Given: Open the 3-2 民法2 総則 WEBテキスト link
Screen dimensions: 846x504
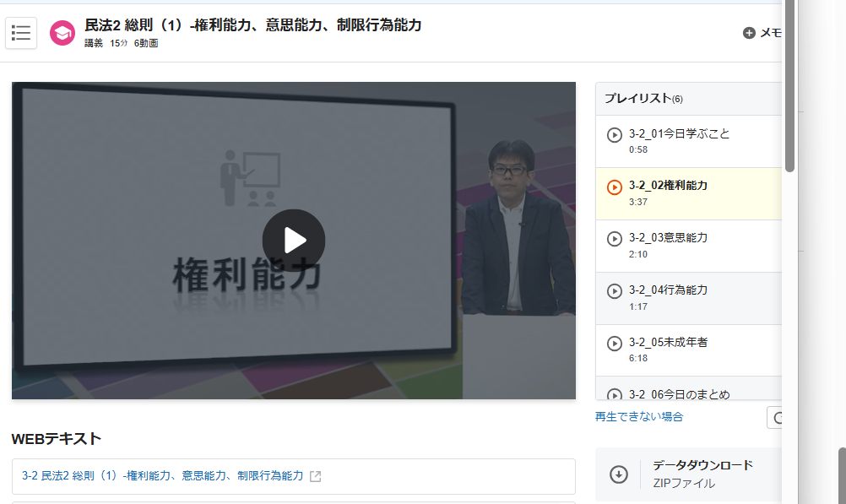Looking at the screenshot, I should click(x=162, y=476).
